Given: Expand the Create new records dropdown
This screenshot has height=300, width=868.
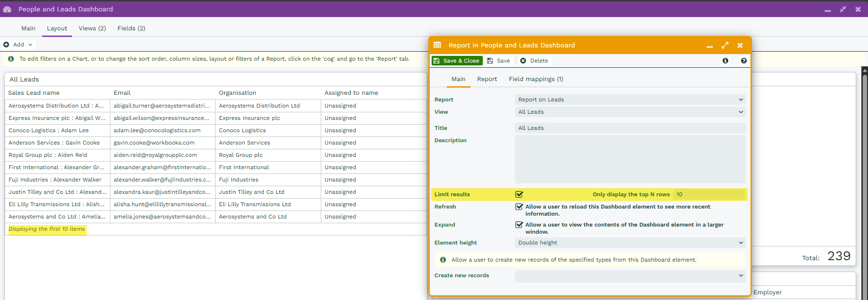Looking at the screenshot, I should click(x=630, y=276).
